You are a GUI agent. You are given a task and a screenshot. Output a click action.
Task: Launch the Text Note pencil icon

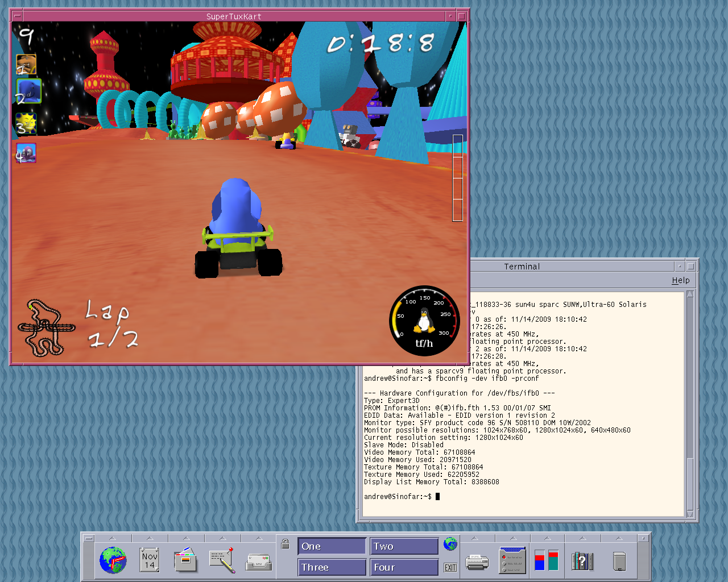click(x=222, y=560)
